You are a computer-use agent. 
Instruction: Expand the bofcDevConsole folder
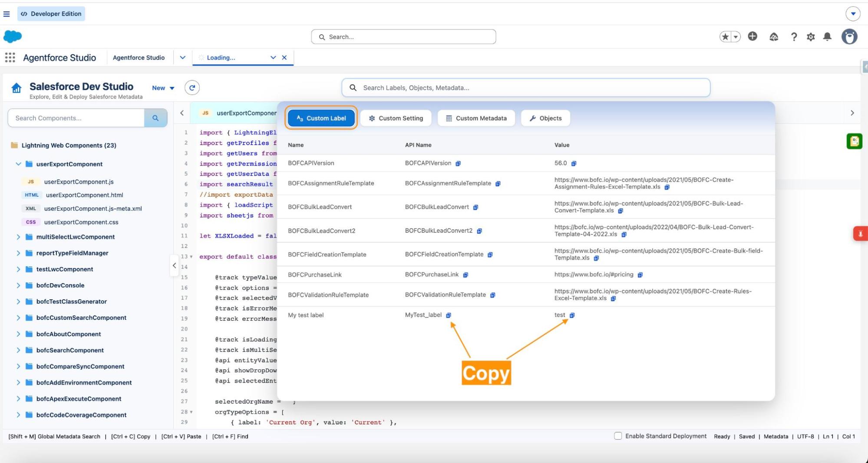pyautogui.click(x=18, y=285)
